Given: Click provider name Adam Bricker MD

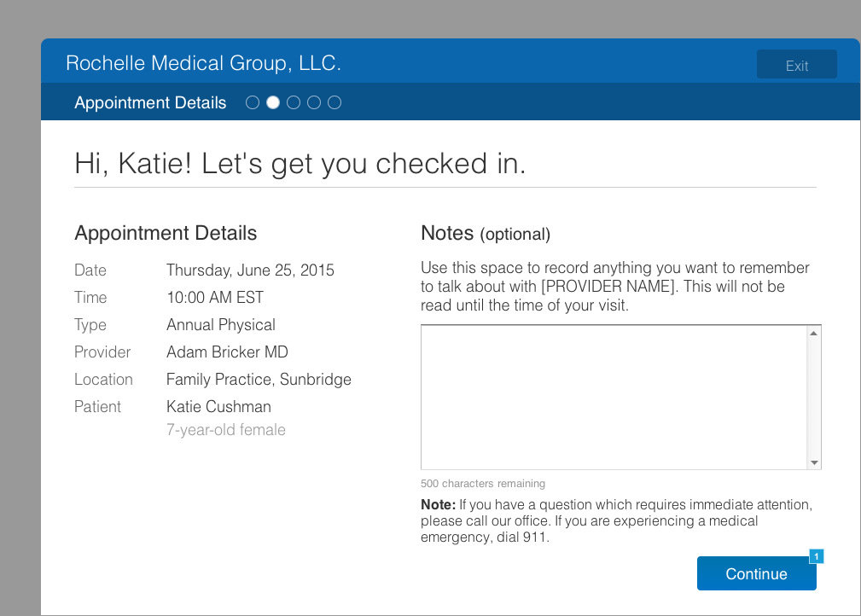Looking at the screenshot, I should coord(227,352).
